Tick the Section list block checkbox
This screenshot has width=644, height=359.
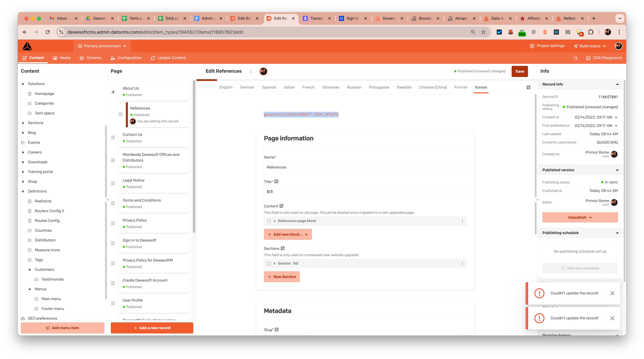(x=269, y=263)
